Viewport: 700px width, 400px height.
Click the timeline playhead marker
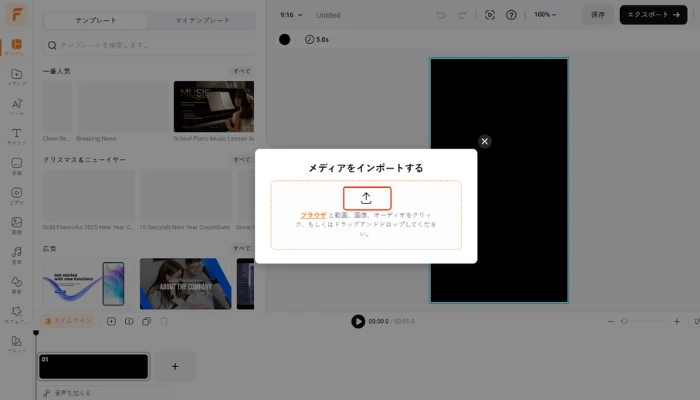[x=36, y=333]
